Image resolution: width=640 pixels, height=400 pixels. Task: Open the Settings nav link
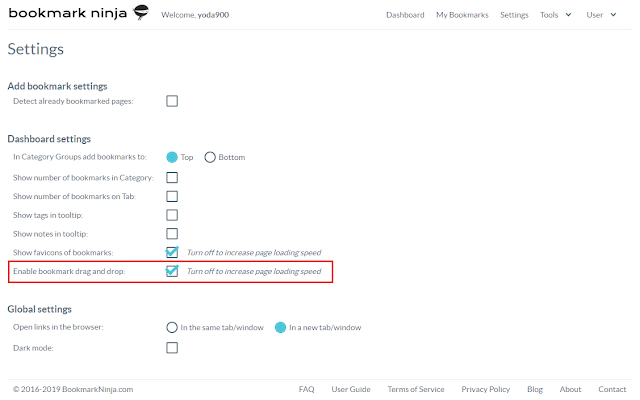click(514, 15)
